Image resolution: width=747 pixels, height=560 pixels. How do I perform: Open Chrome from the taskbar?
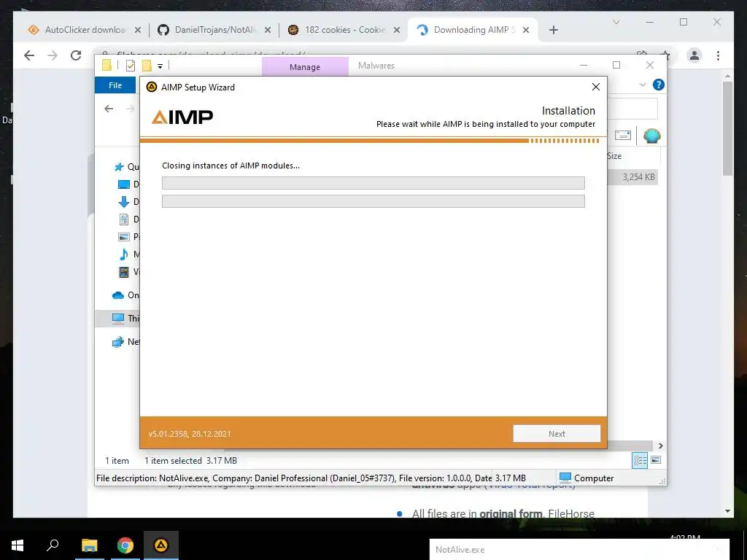click(125, 545)
